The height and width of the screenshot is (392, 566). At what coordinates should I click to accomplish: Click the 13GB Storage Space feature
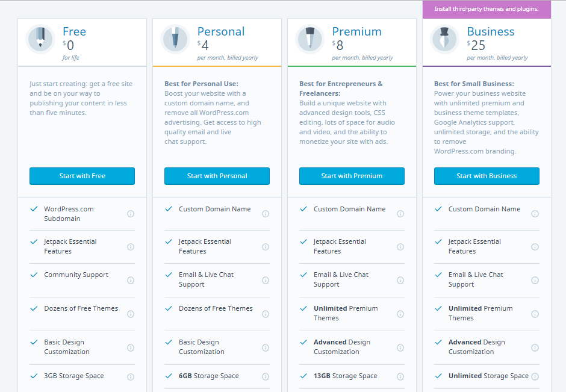coord(346,376)
